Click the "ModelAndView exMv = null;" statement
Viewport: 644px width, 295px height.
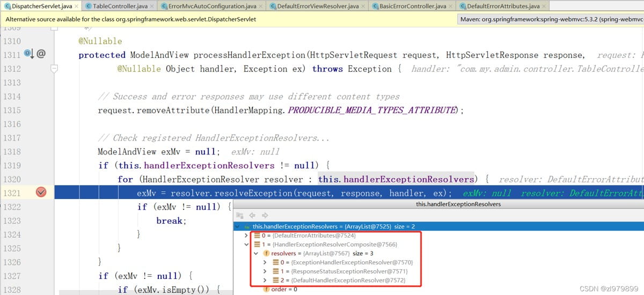coord(159,151)
